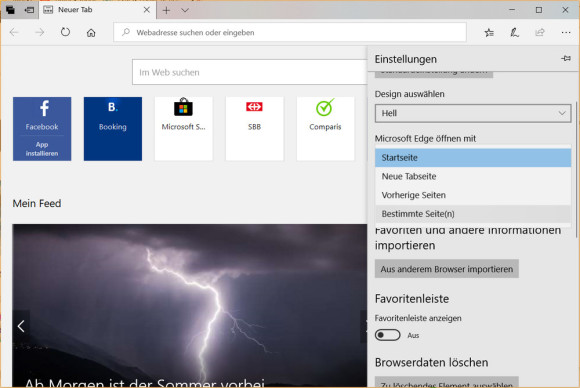
Task: Open a new tab with plus icon
Action: pos(166,10)
